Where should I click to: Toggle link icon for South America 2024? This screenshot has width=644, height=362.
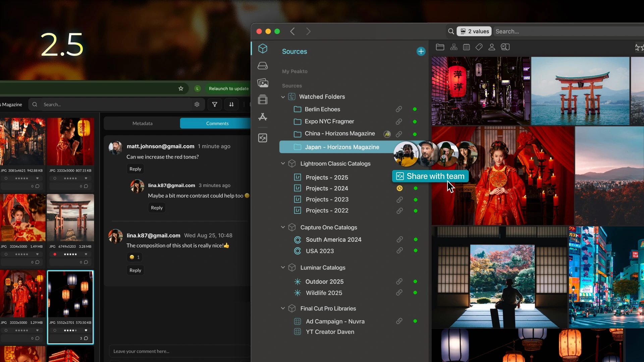click(x=399, y=240)
